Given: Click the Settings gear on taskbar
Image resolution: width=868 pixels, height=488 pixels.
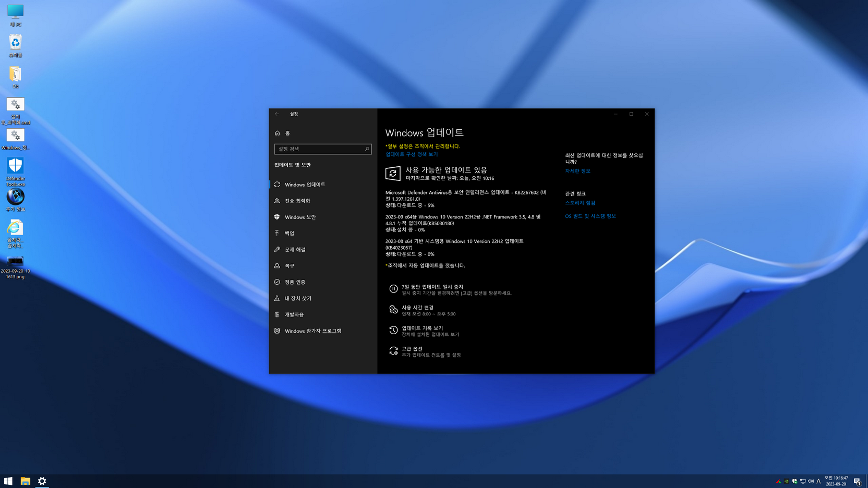Looking at the screenshot, I should 42,481.
